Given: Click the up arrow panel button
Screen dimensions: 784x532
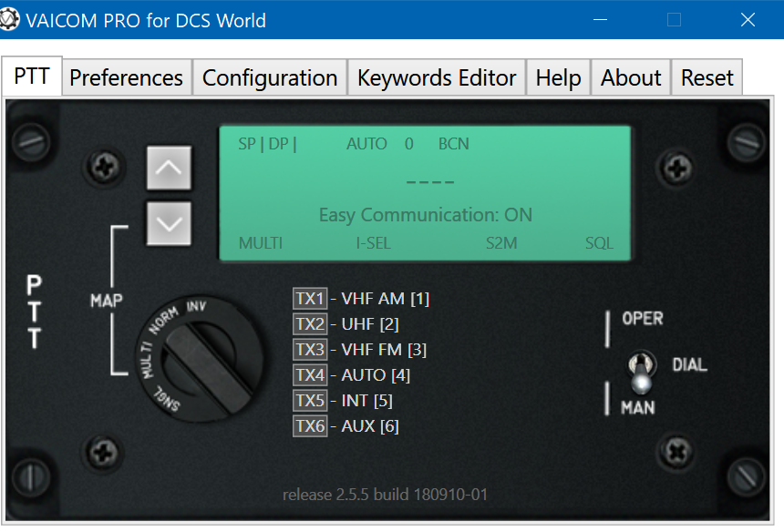Looking at the screenshot, I should click(x=169, y=168).
